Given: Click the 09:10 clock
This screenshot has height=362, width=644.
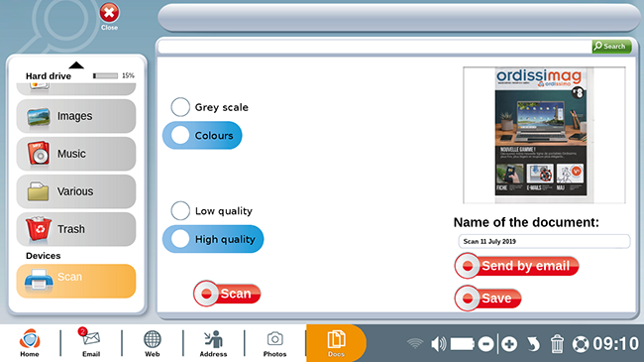Looking at the screenshot, I should pyautogui.click(x=615, y=344).
